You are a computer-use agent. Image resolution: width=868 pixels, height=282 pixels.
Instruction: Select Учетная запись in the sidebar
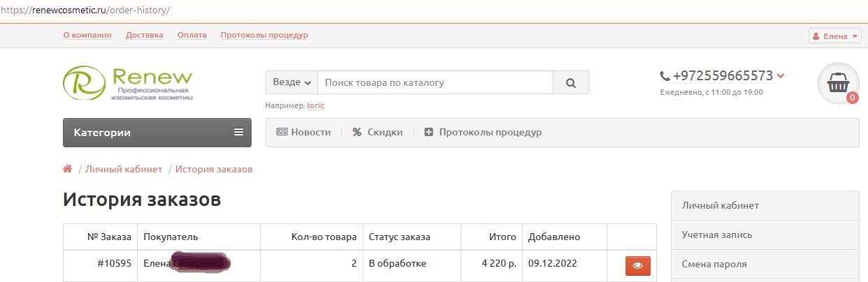tap(765, 235)
